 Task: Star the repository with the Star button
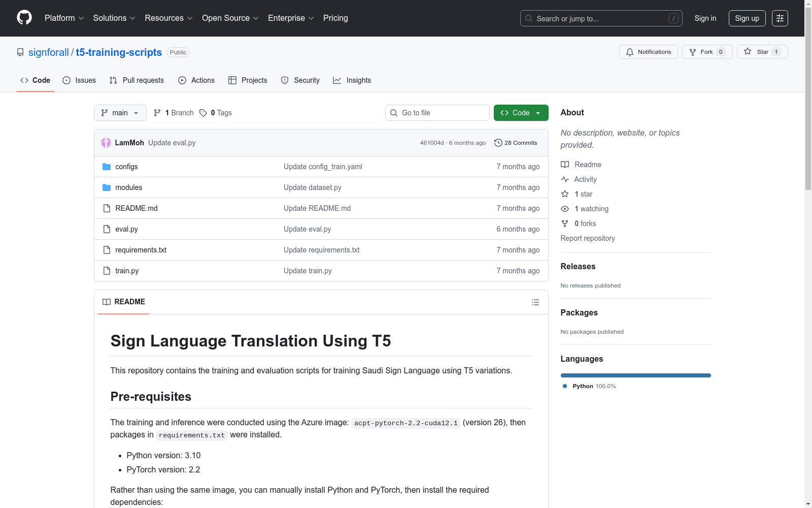762,52
